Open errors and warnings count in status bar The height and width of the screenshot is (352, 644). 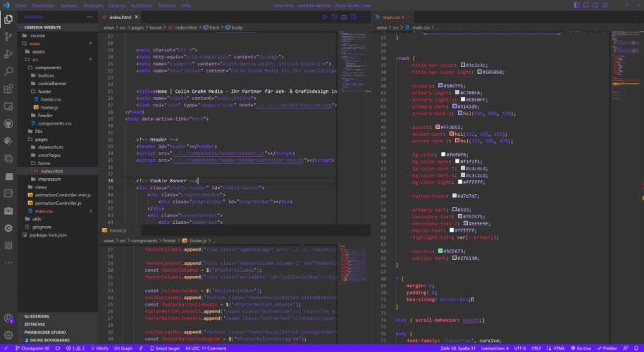(x=75, y=348)
